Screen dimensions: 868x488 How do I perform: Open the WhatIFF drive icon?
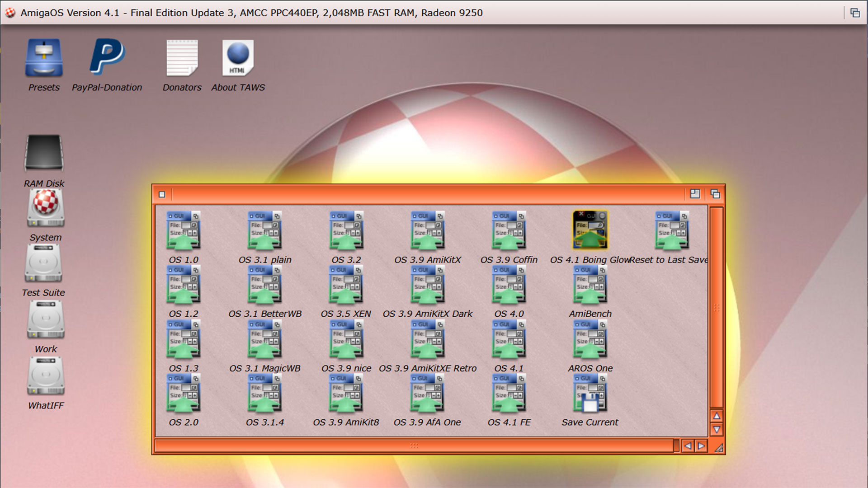(x=45, y=375)
